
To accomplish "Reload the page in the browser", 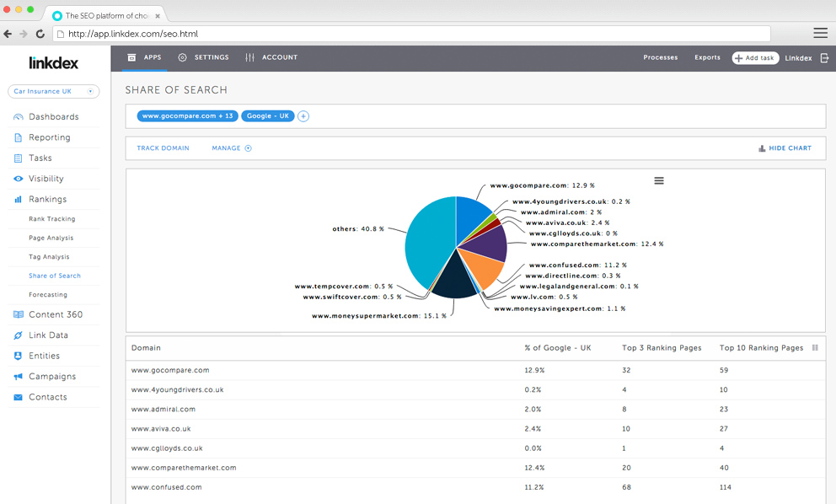I will (x=40, y=34).
